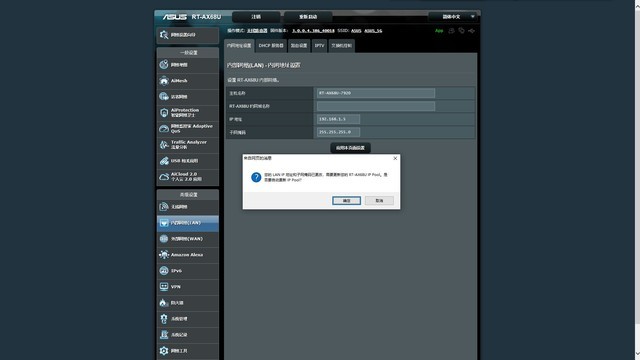Open Amazon Alexa in sidebar
The width and height of the screenshot is (640, 360).
tap(187, 255)
